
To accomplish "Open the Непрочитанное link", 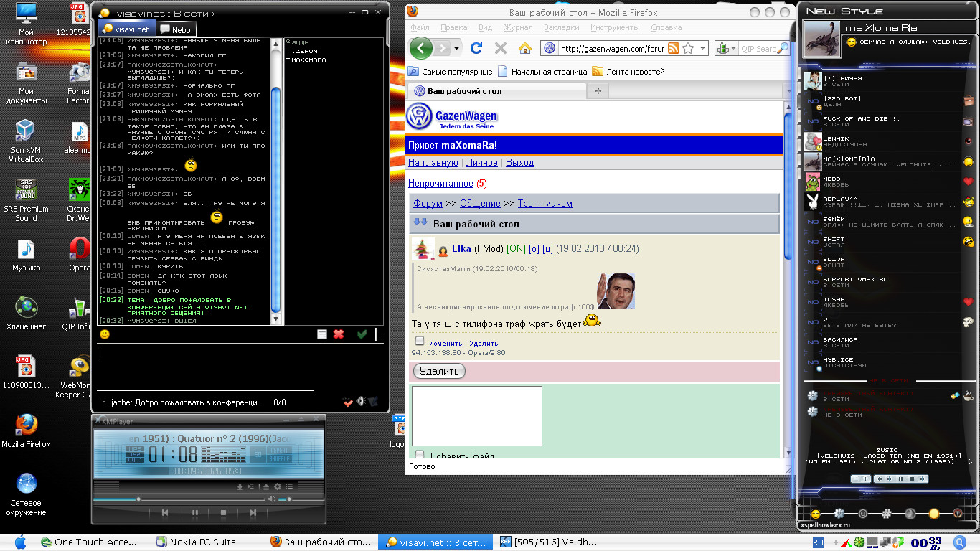I will coord(440,184).
